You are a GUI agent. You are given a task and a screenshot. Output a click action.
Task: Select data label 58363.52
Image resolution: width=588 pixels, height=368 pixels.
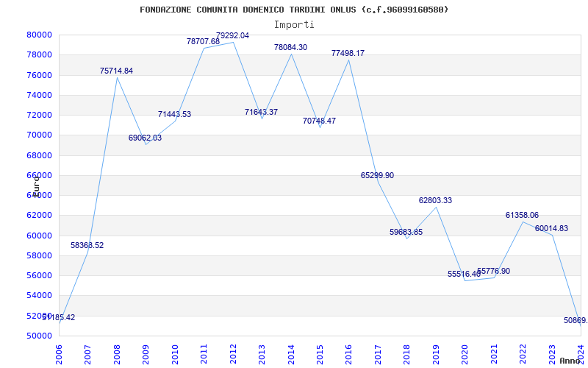pyautogui.click(x=87, y=245)
